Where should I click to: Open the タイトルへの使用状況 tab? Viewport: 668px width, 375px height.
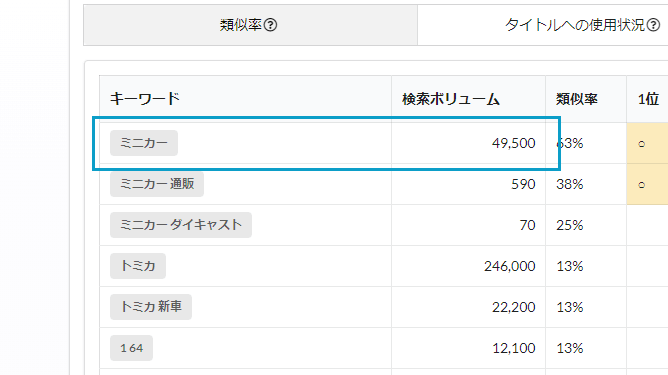[543, 25]
